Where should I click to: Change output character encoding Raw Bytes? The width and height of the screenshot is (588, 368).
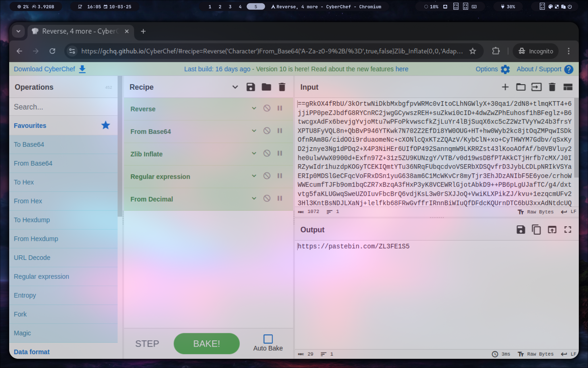point(536,354)
